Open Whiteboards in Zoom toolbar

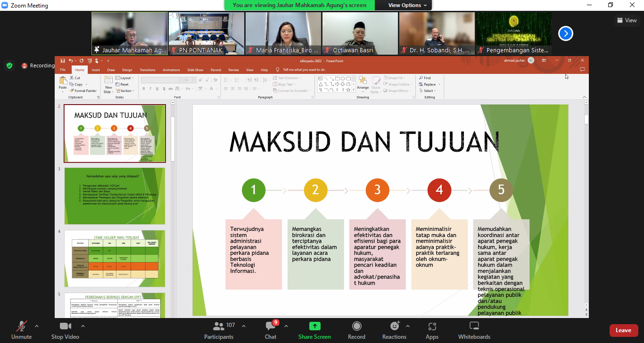pos(474,326)
